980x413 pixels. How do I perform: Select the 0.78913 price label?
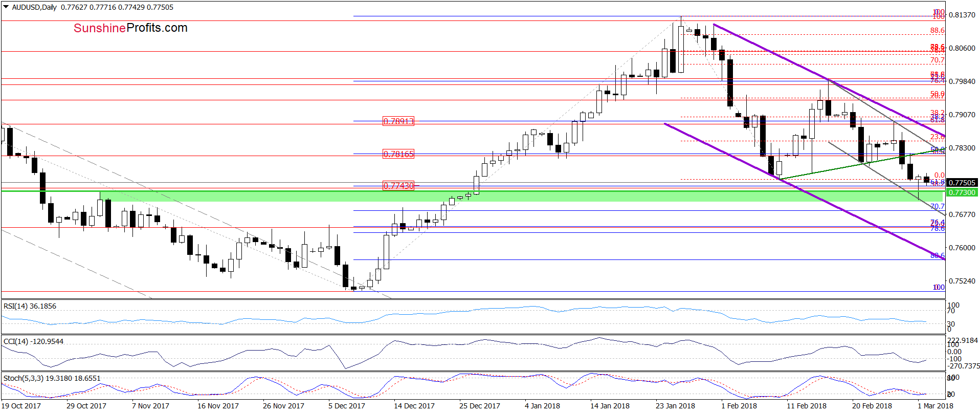(x=398, y=121)
